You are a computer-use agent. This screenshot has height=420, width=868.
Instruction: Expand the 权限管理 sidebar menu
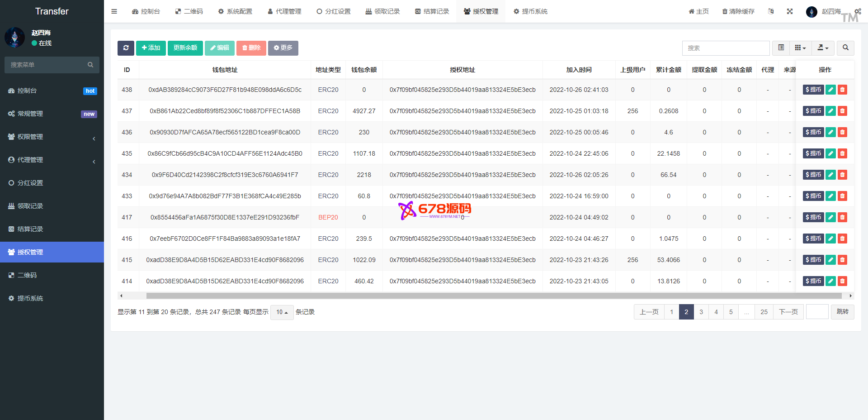point(52,137)
